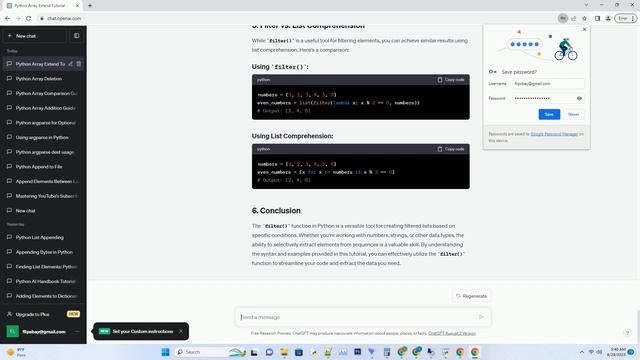Open Using argparse in Python chat
640x360 pixels.
click(x=43, y=138)
